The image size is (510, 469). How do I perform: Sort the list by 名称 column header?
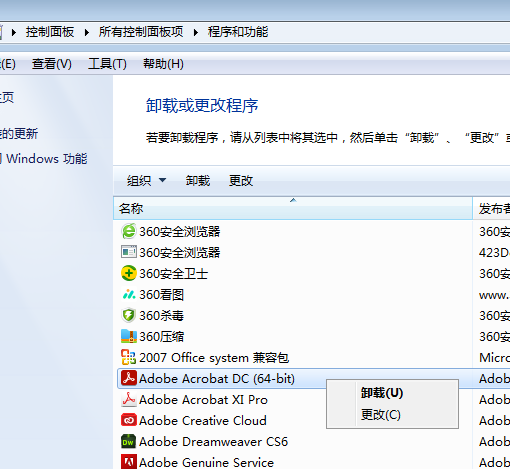(x=293, y=208)
